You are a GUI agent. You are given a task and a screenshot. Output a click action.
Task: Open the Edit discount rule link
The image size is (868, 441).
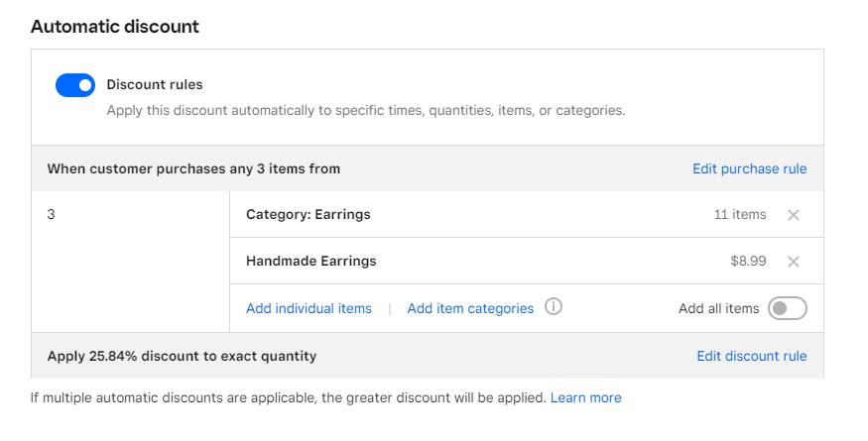(x=752, y=356)
